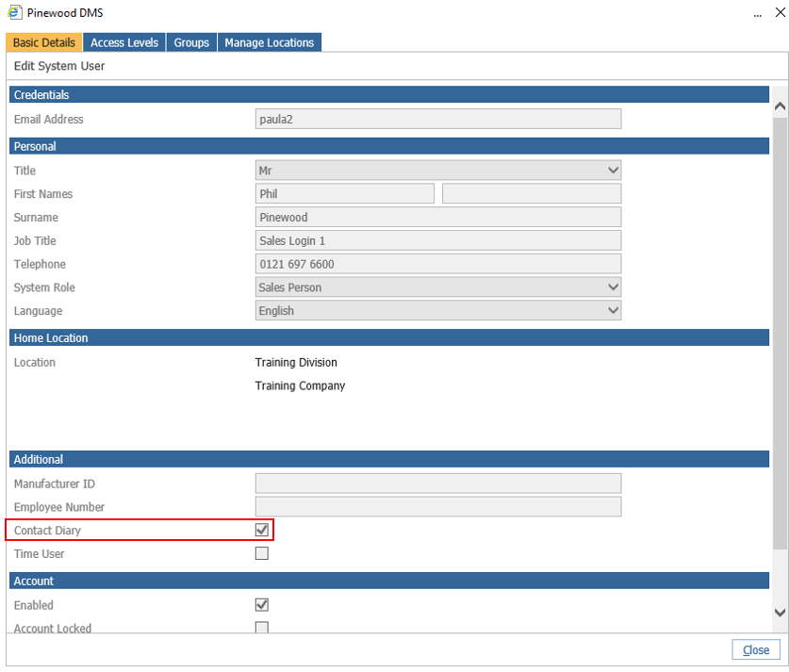Select the Basic Details tab
Viewport: 789px width, 672px height.
pos(44,43)
